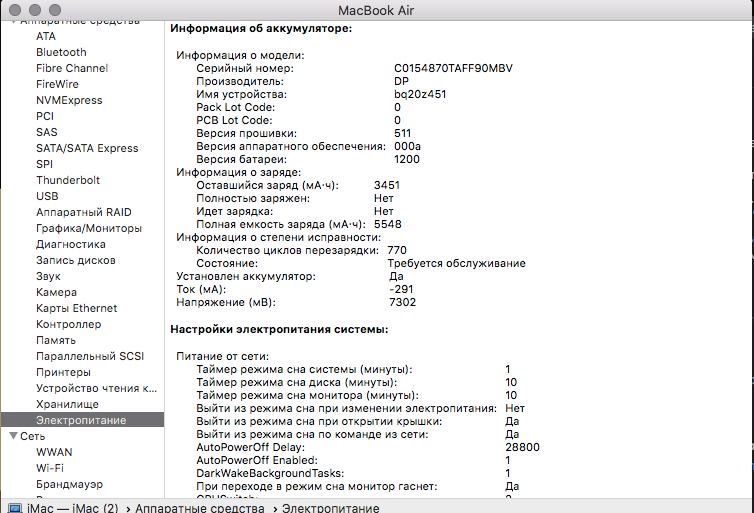Click Производитель value DP
754x513 pixels.
pyautogui.click(x=401, y=81)
